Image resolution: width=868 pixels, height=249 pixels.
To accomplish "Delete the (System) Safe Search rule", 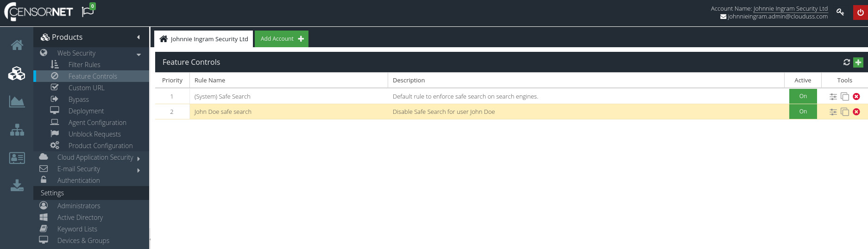I will coord(856,97).
